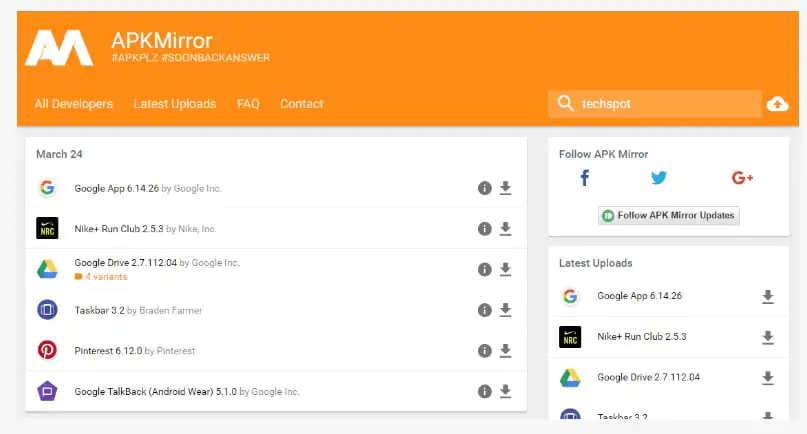Open info for Taskbar 3.2
This screenshot has width=807, height=434.
point(485,310)
